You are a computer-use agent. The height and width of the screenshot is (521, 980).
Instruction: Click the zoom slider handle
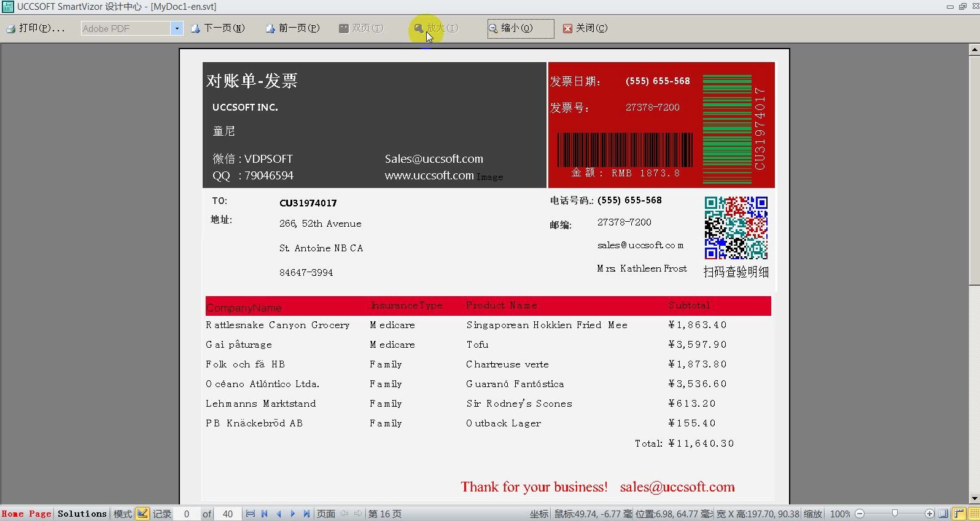pos(895,514)
